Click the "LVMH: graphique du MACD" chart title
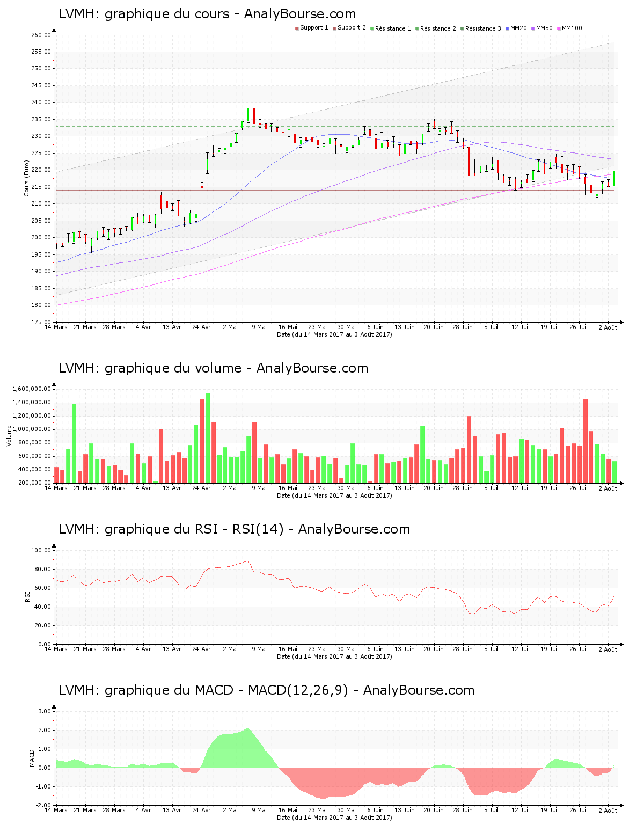The image size is (644, 832). 267,690
